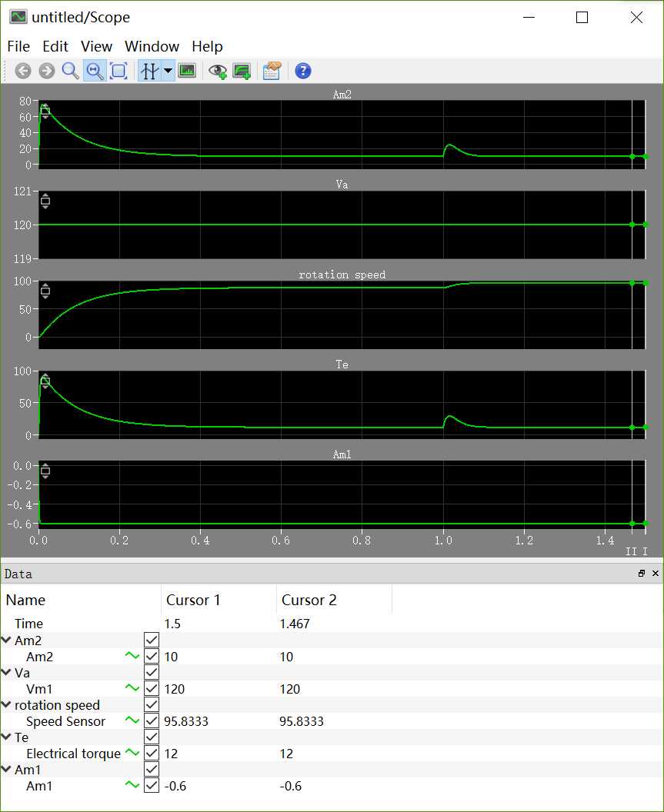664x812 pixels.
Task: Open scope parameters icon
Action: point(272,71)
